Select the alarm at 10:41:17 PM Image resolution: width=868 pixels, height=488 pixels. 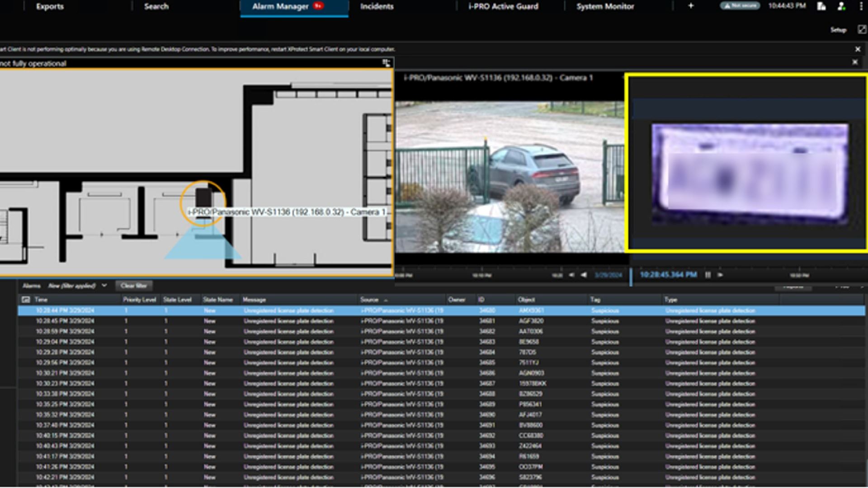coord(442,456)
